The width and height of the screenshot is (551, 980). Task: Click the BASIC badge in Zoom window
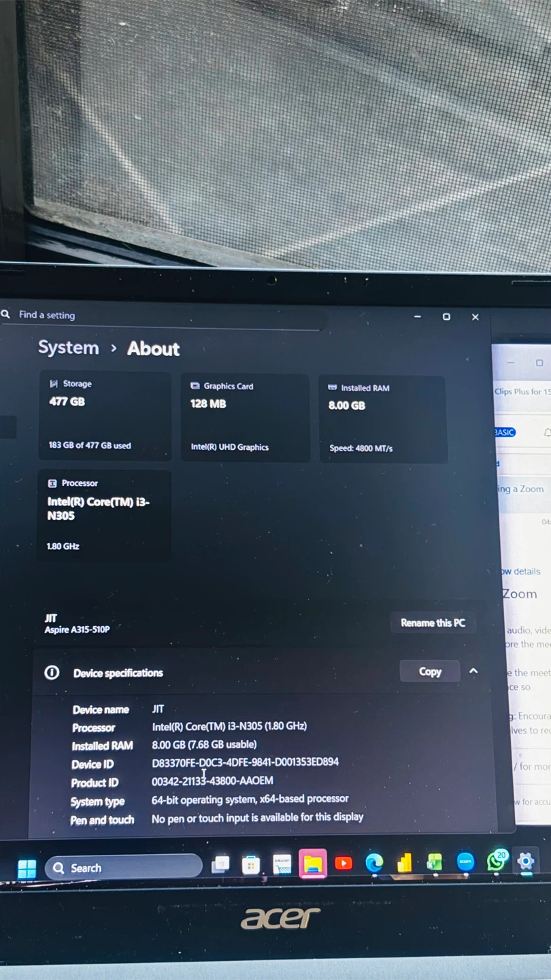coord(504,433)
